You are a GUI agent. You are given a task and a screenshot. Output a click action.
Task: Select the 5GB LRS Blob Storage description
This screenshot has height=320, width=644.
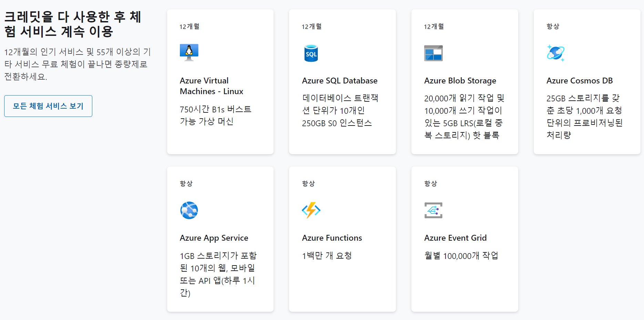(x=464, y=117)
